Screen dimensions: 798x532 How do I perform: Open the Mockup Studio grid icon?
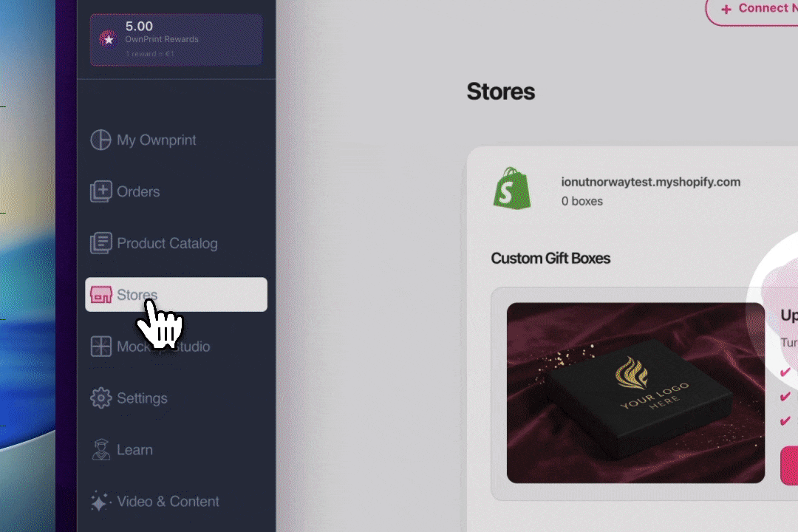(100, 347)
